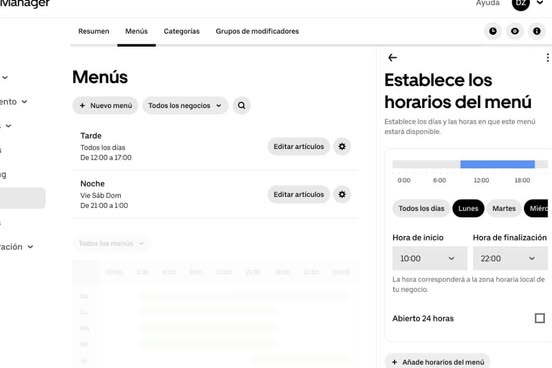Click Editar artículos for Tarde menu

[299, 146]
